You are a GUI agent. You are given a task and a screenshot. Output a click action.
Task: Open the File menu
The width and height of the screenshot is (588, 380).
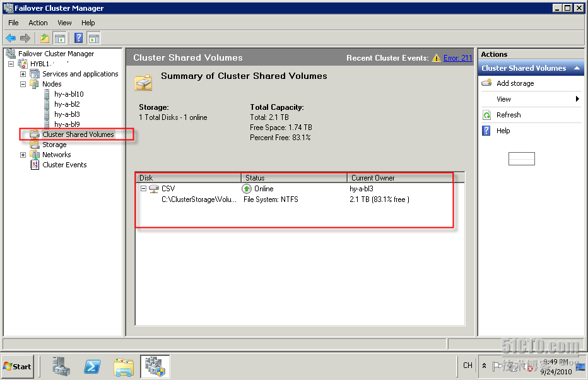[x=13, y=23]
